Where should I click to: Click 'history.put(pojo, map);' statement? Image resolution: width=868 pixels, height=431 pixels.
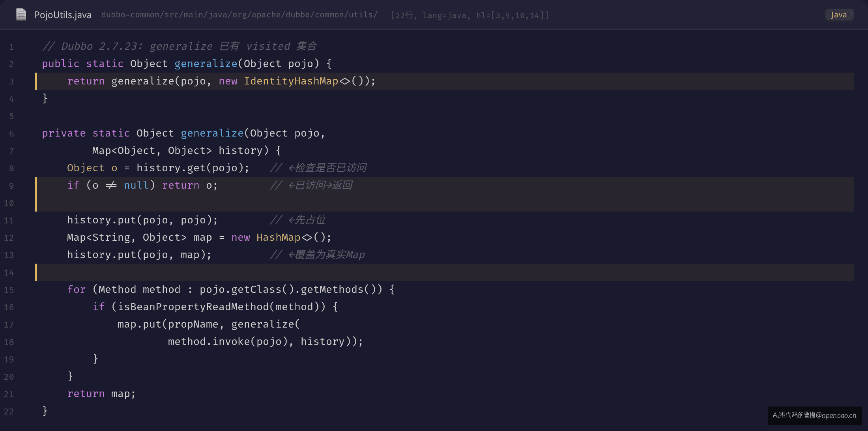pos(139,255)
